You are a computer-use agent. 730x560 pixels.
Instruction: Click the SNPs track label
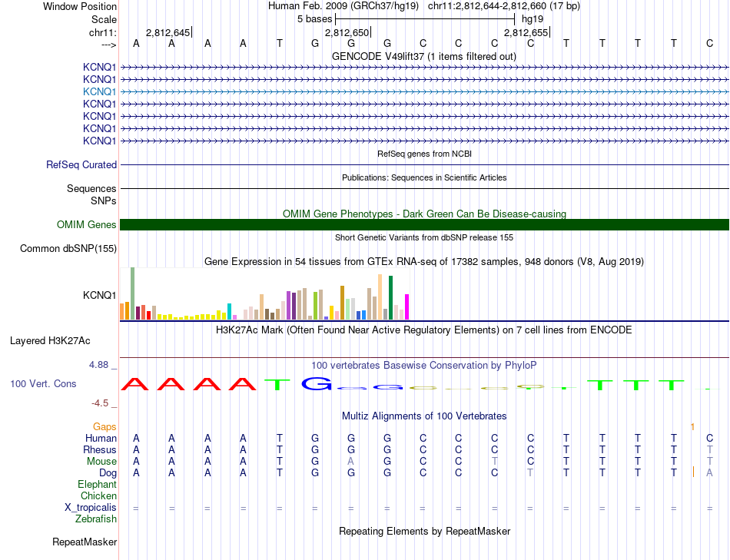(x=104, y=200)
